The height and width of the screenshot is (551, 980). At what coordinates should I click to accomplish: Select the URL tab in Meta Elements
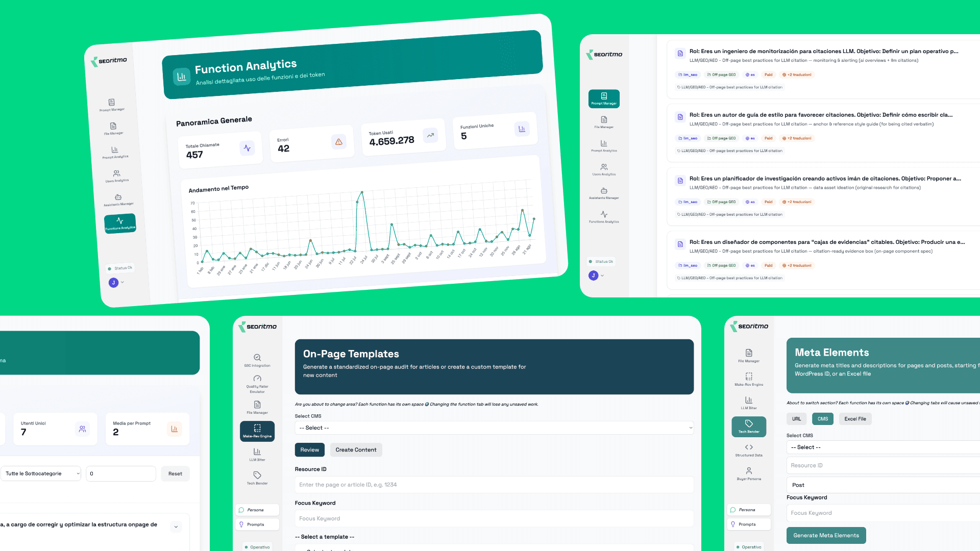(796, 419)
